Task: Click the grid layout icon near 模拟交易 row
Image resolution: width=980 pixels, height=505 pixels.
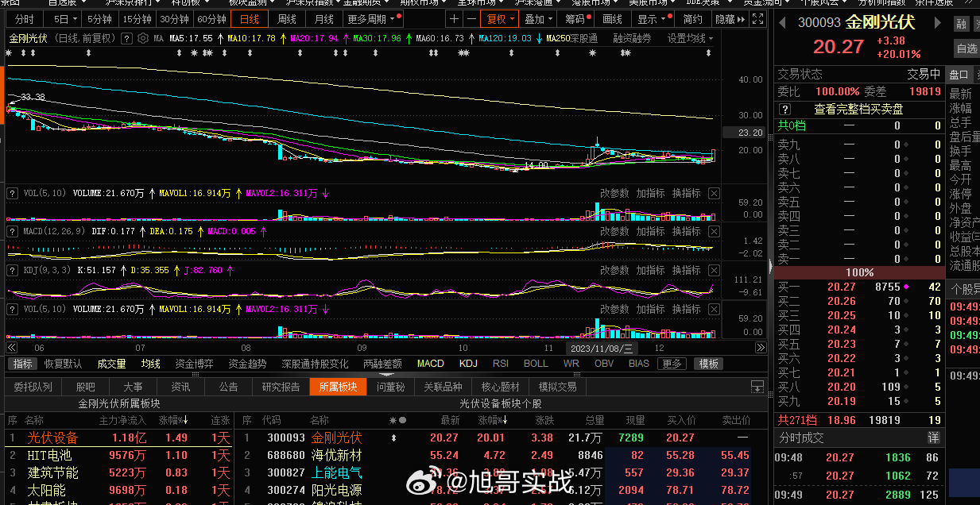Action: [757, 387]
